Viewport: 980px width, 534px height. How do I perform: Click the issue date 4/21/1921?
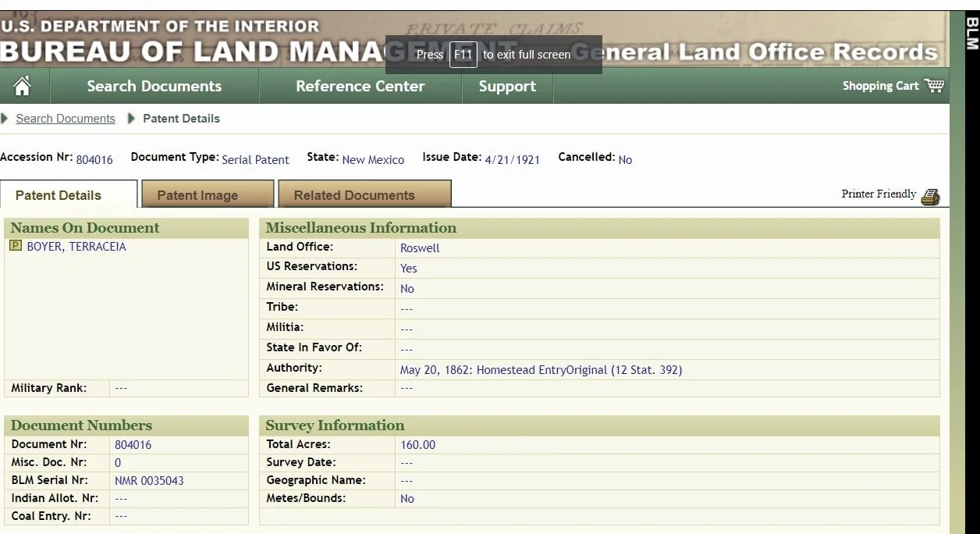[513, 160]
